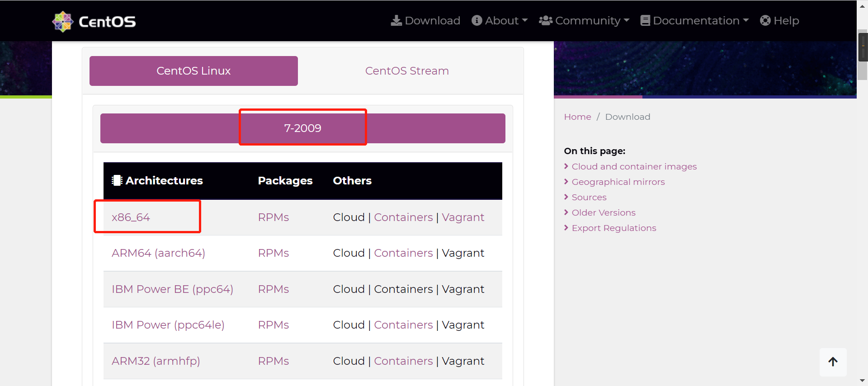Open the x86_64 architecture link

pos(131,217)
